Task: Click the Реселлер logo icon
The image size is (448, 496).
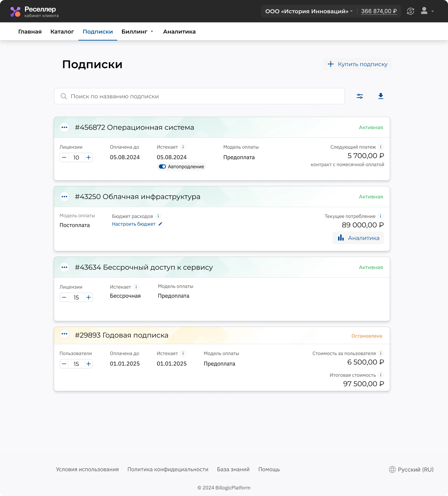Action: pyautogui.click(x=15, y=12)
